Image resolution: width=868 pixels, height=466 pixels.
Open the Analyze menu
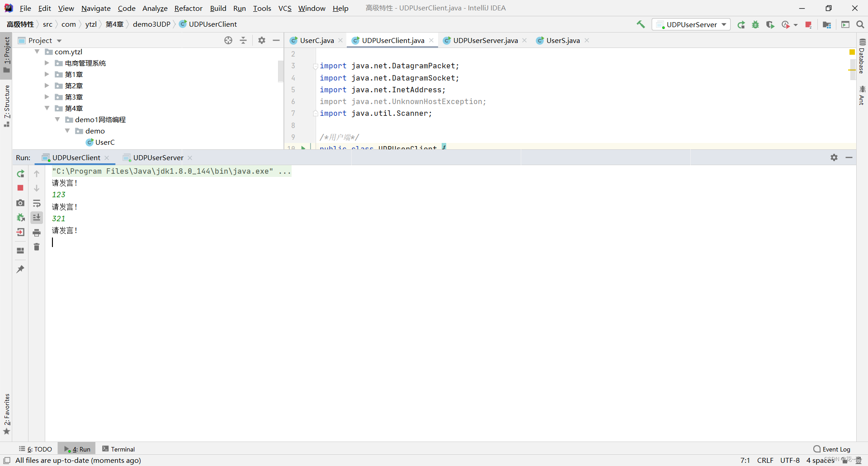[x=155, y=8]
